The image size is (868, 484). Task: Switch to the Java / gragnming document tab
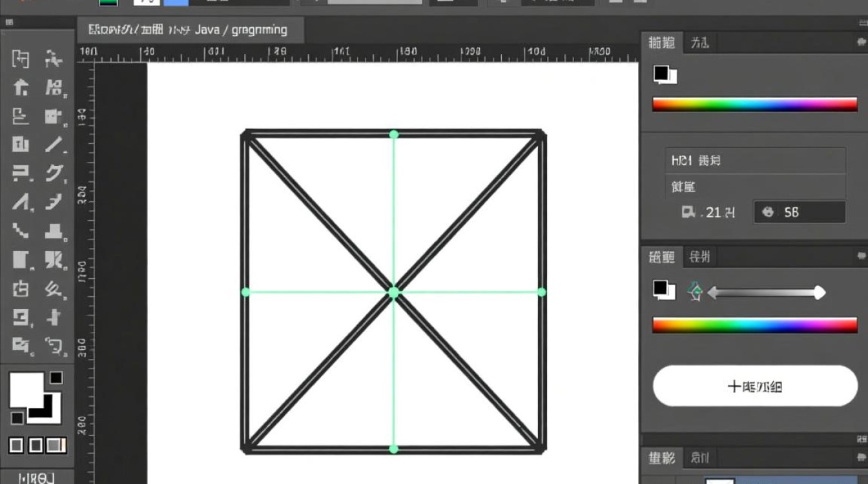point(190,30)
